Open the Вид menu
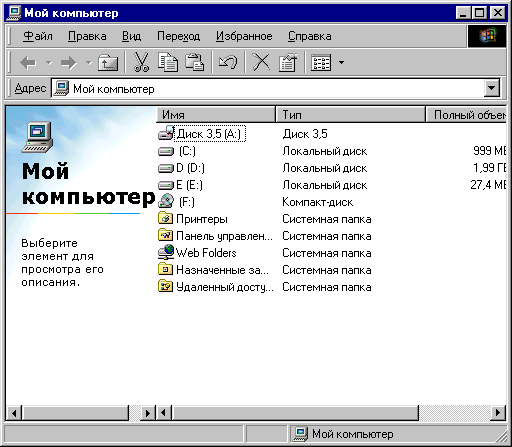Viewport: 512px width, 447px height. tap(131, 36)
